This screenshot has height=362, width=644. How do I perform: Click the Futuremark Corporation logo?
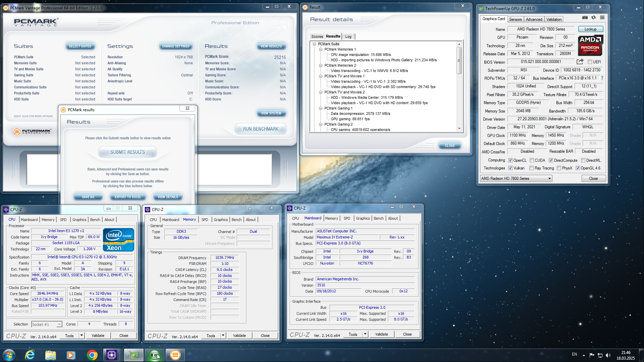(33, 131)
